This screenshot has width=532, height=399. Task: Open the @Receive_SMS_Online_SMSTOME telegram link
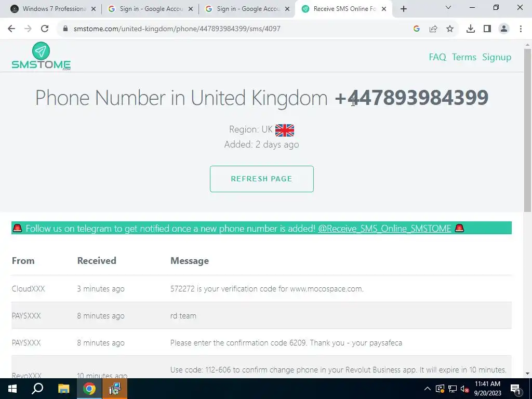pos(384,229)
